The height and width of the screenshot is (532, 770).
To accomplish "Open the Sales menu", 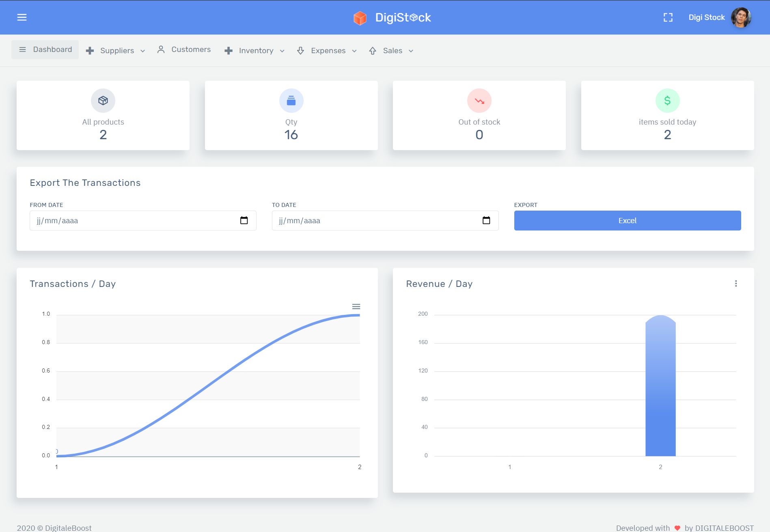I will coord(391,51).
